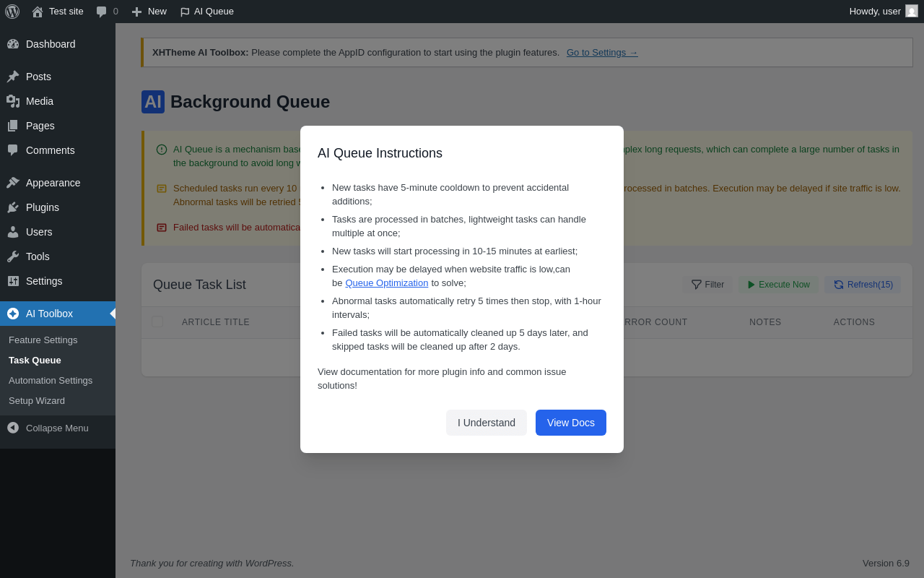Select Automation Settings submenu item
This screenshot has height=578, width=924.
(x=51, y=380)
